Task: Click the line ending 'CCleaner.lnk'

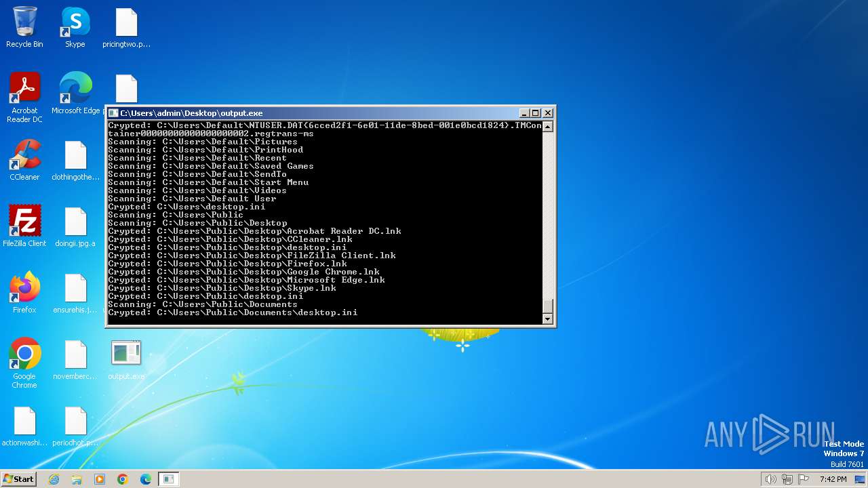Action: coord(230,239)
